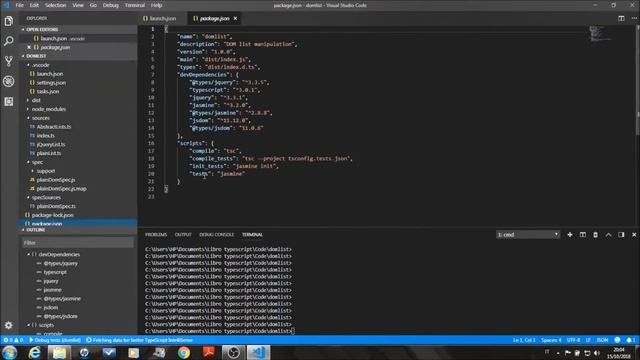Open the PDF reader from taskbar

coord(209,353)
